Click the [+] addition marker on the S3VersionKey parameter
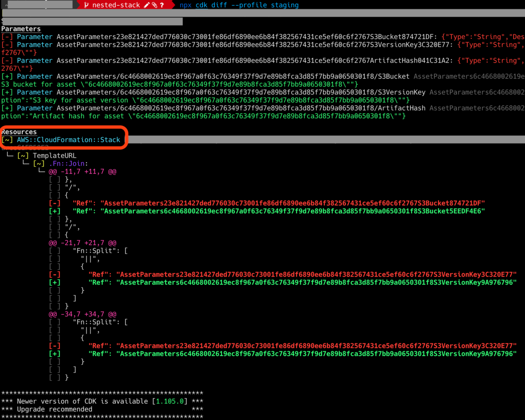Viewport: 525px width, 420px height. click(x=7, y=92)
